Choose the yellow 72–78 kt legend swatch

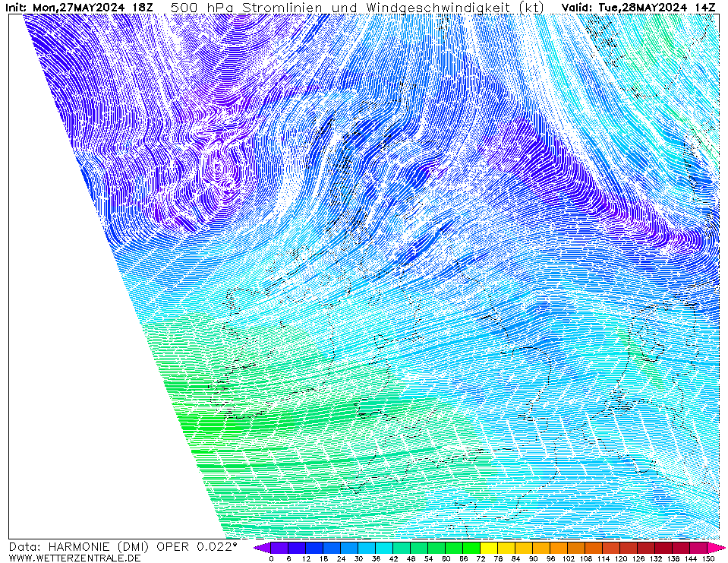[490, 548]
